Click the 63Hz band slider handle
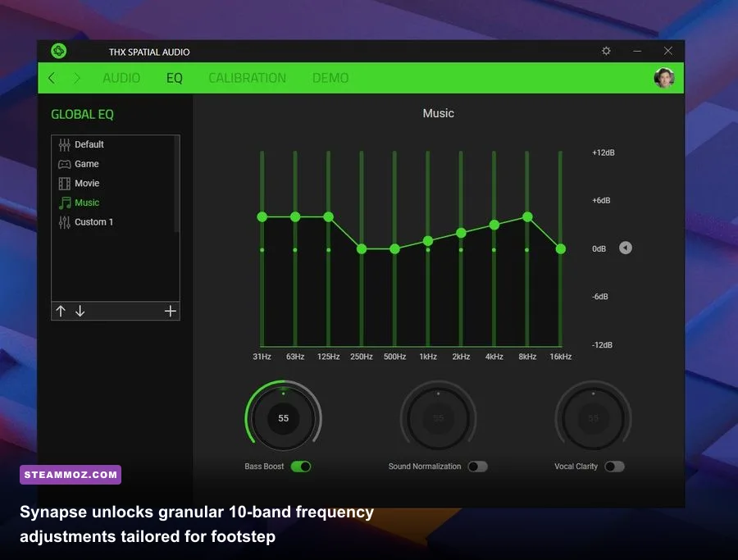The width and height of the screenshot is (738, 560). click(295, 217)
